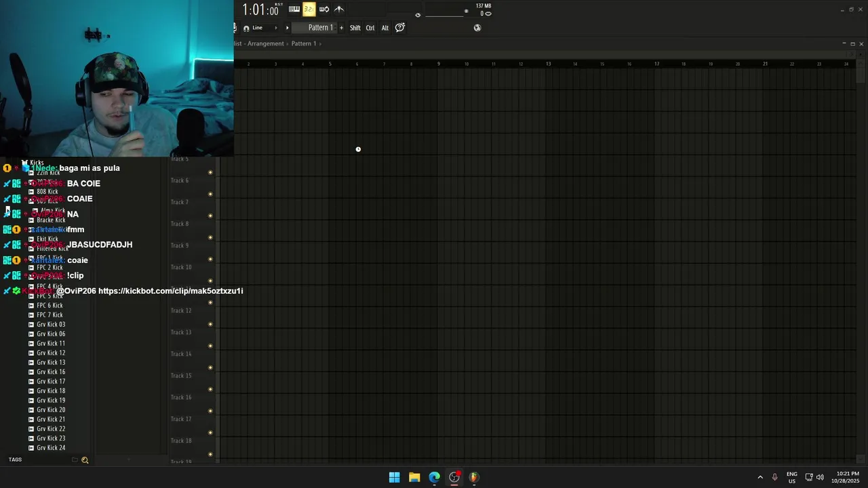This screenshot has width=868, height=488.
Task: Expand the pattern picker arrow before Pattern 1
Action: coord(287,28)
